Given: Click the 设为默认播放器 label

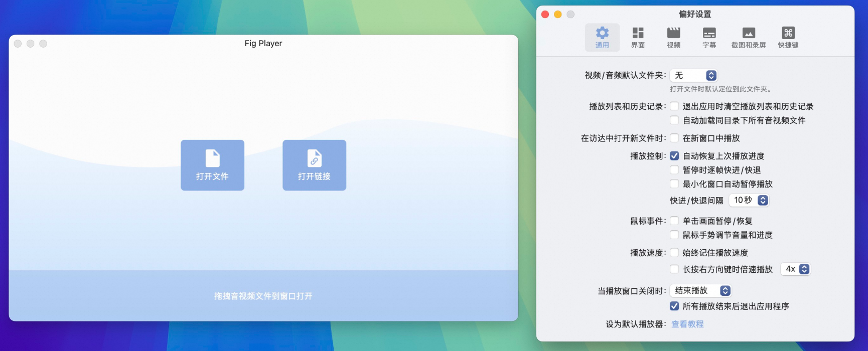Looking at the screenshot, I should point(636,324).
